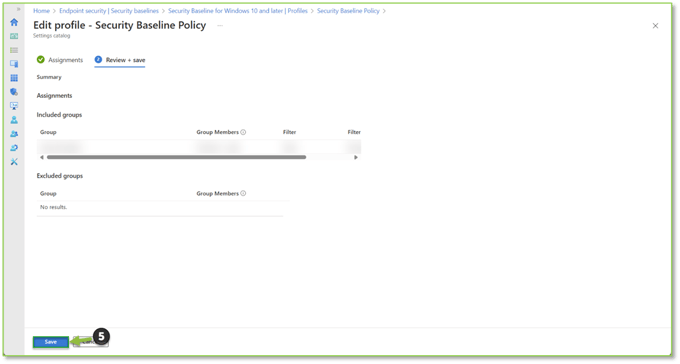
Task: Go to Home breadcrumb link
Action: coord(41,11)
